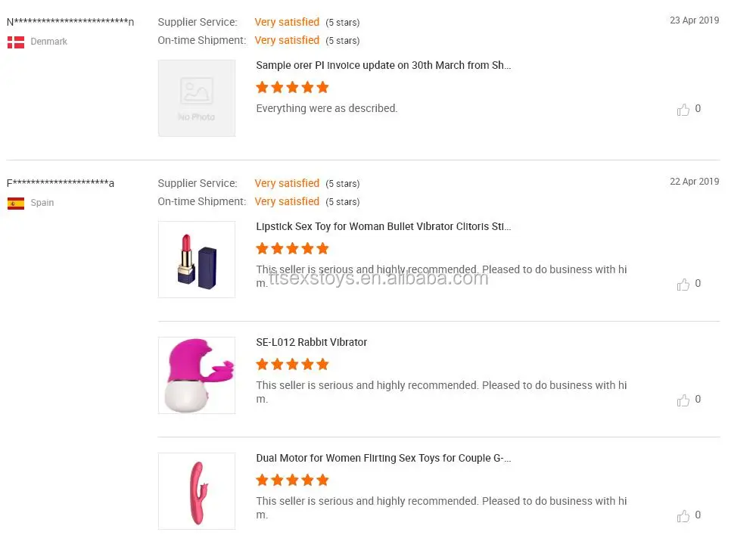
Task: Open the Dual Motor product thumbnail
Action: tap(197, 491)
